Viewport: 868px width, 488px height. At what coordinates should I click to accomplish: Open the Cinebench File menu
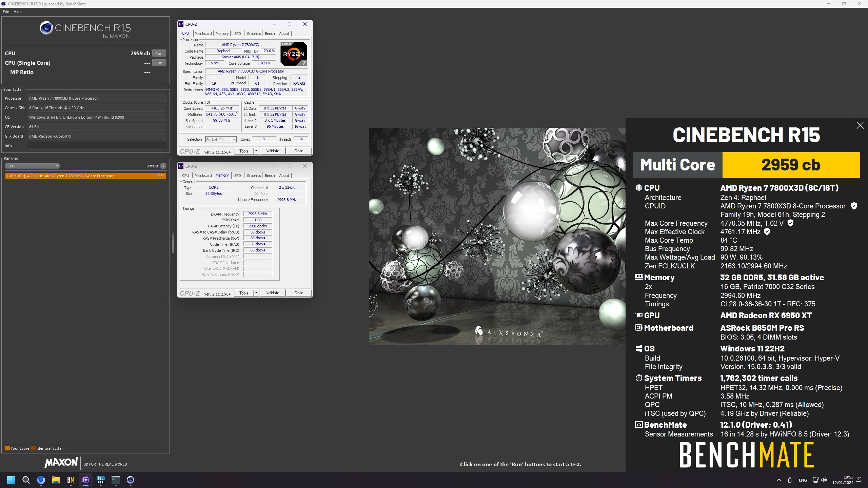(x=6, y=12)
